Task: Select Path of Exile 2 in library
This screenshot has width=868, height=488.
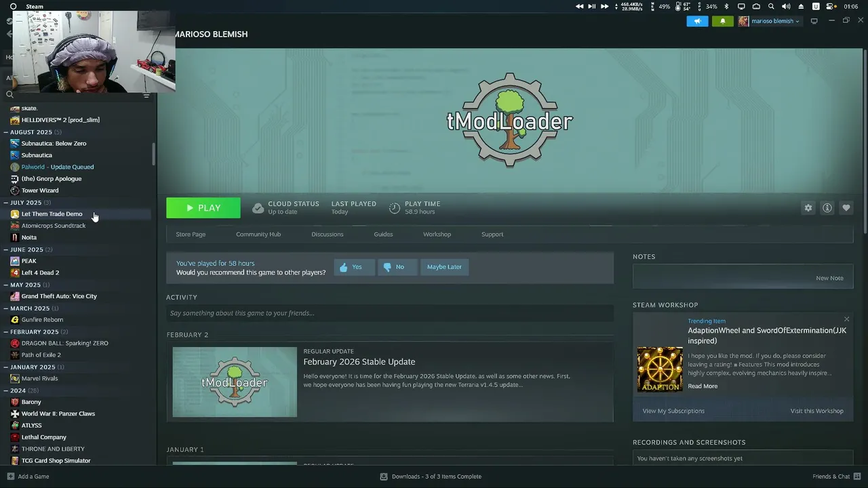Action: tap(41, 355)
